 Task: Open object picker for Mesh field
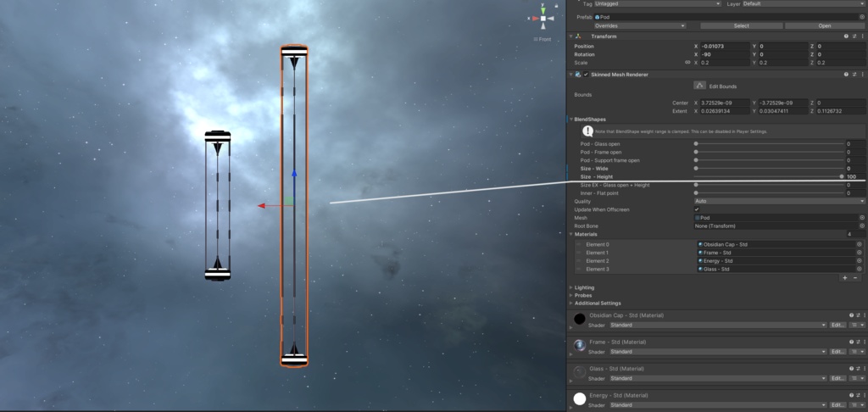(862, 218)
